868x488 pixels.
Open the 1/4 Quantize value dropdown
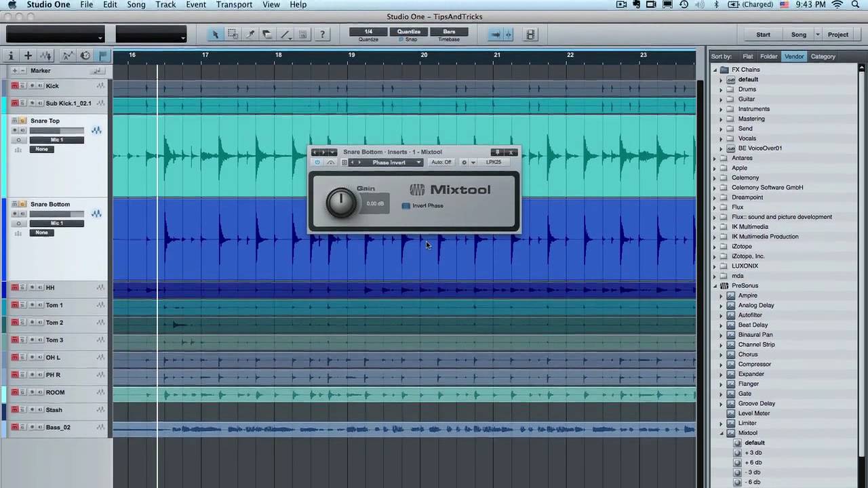[368, 32]
